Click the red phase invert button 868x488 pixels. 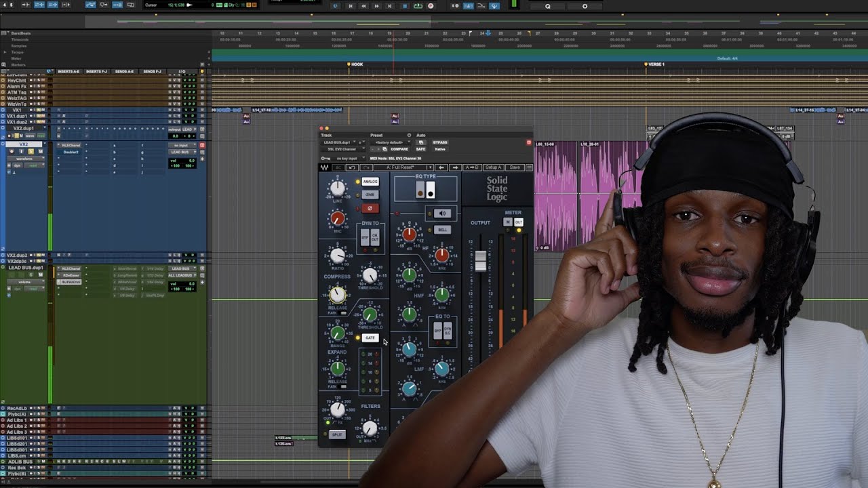[x=370, y=209]
